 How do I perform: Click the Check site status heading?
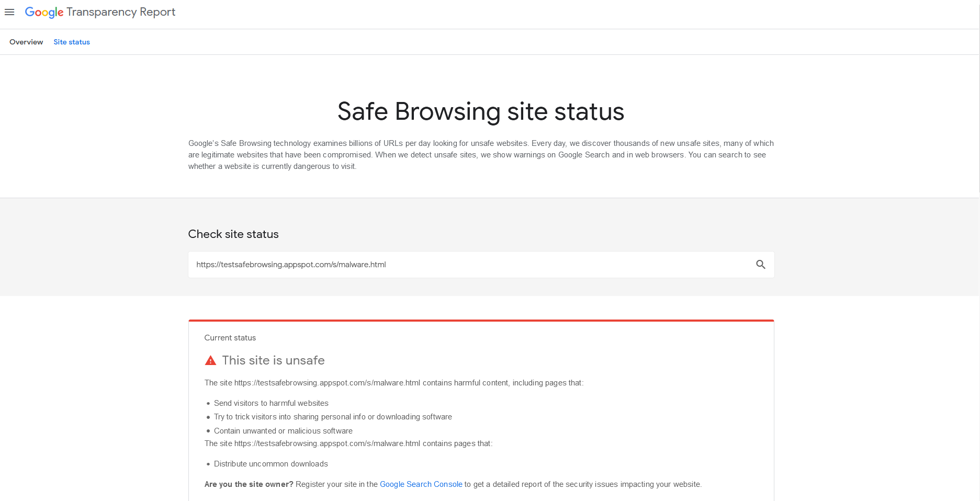click(x=233, y=234)
